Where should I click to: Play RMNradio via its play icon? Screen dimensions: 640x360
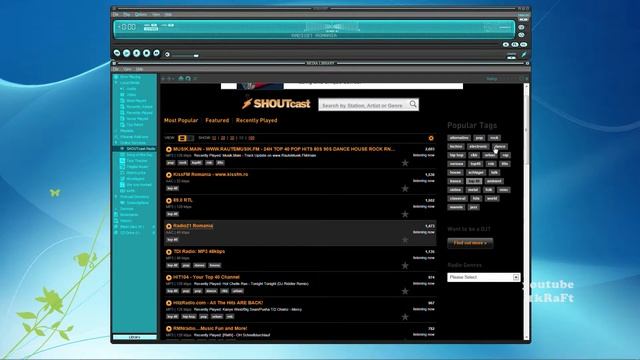169,329
